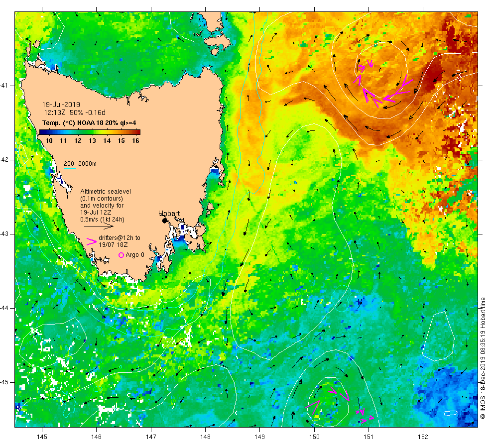Click longitude axis label 145
488x448 pixels.
click(42, 437)
